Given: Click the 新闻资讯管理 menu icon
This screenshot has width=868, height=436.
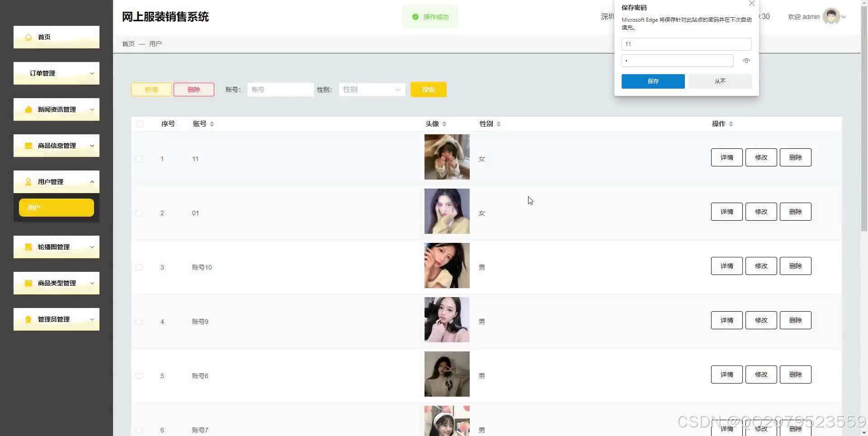Looking at the screenshot, I should coord(28,109).
